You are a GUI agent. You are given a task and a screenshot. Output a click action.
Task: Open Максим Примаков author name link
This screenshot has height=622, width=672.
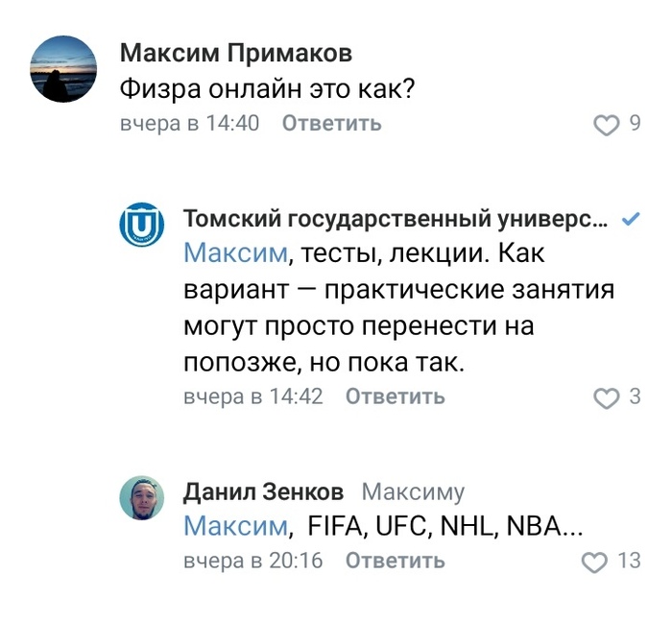(236, 52)
